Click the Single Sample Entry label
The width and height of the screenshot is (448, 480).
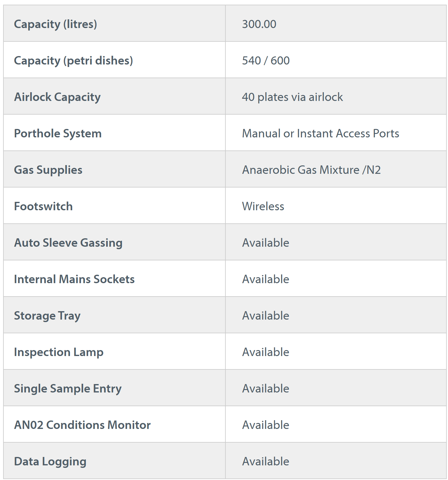point(68,388)
